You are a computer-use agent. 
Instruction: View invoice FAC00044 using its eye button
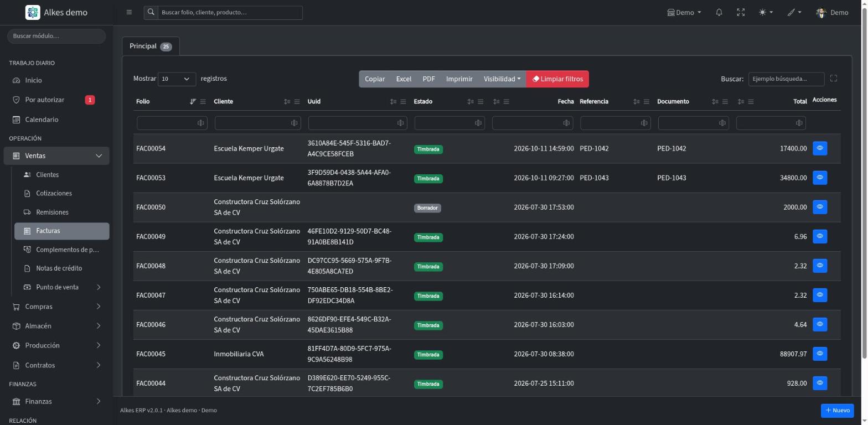[x=820, y=383]
